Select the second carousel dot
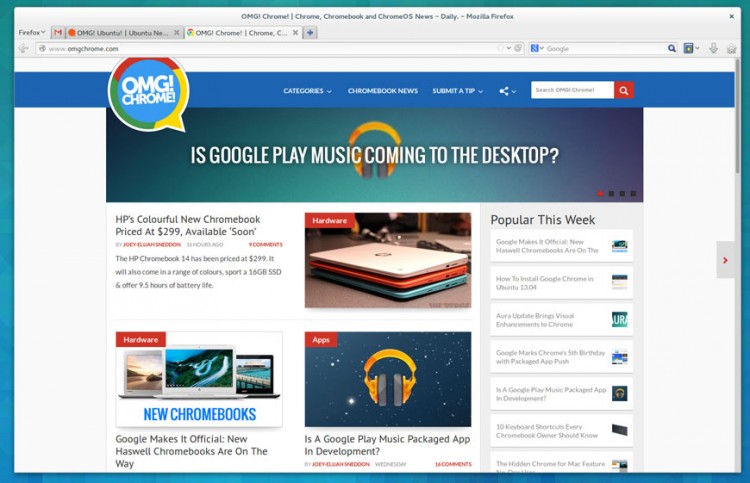The image size is (750, 483). [x=611, y=194]
